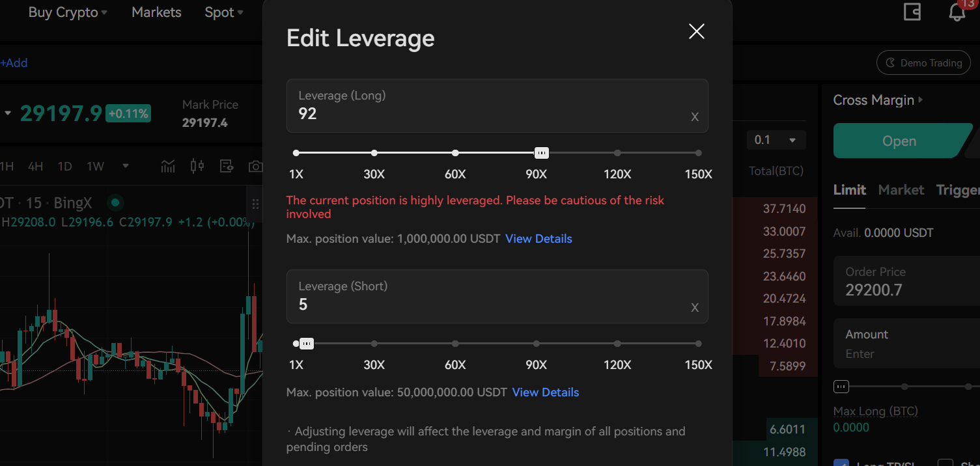Tick the unchecked Short TP/SL checkbox
This screenshot has height=466, width=980.
945,463
